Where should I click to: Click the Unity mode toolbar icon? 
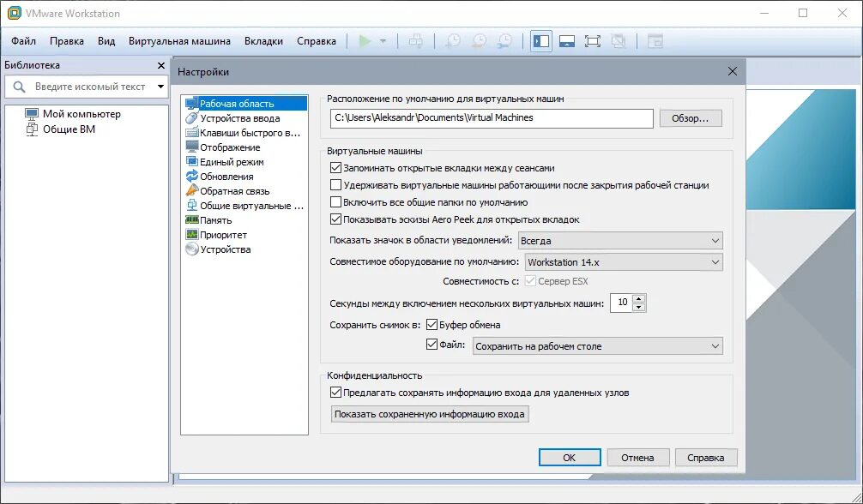pyautogui.click(x=619, y=41)
